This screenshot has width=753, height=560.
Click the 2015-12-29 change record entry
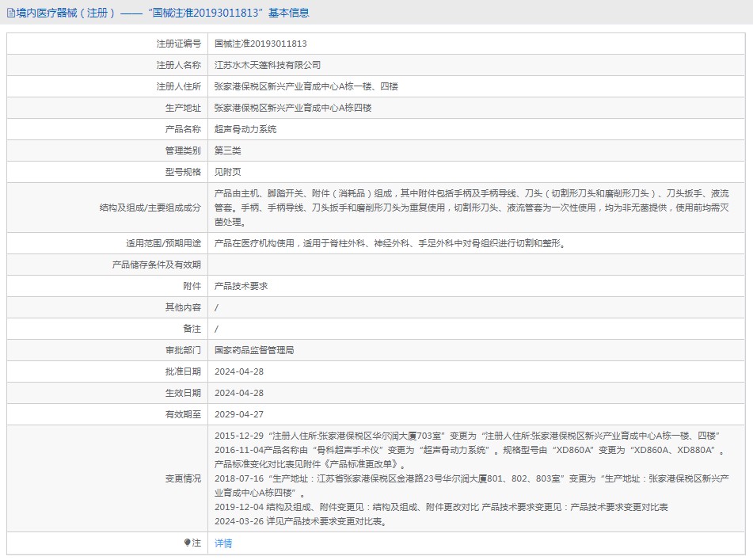466,436
